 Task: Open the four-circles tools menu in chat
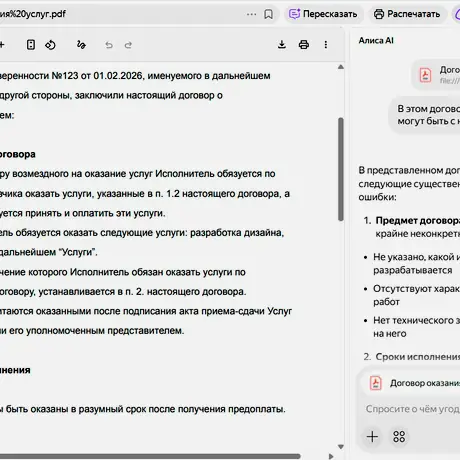pyautogui.click(x=399, y=436)
